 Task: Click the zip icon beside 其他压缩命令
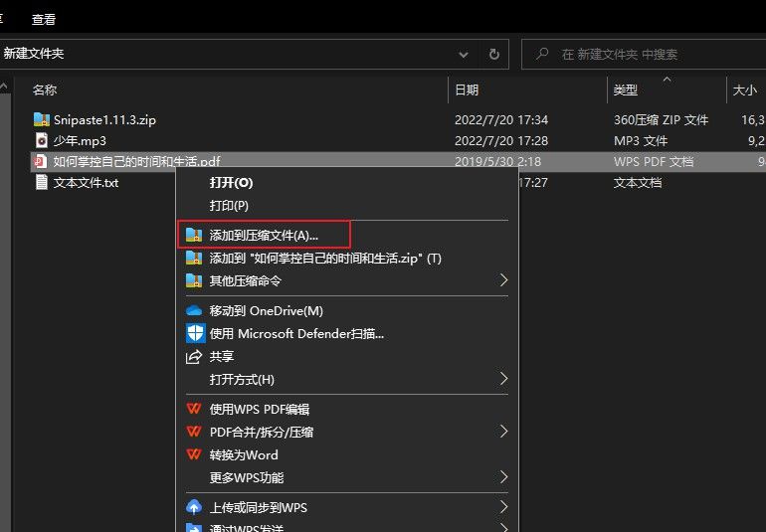click(194, 280)
